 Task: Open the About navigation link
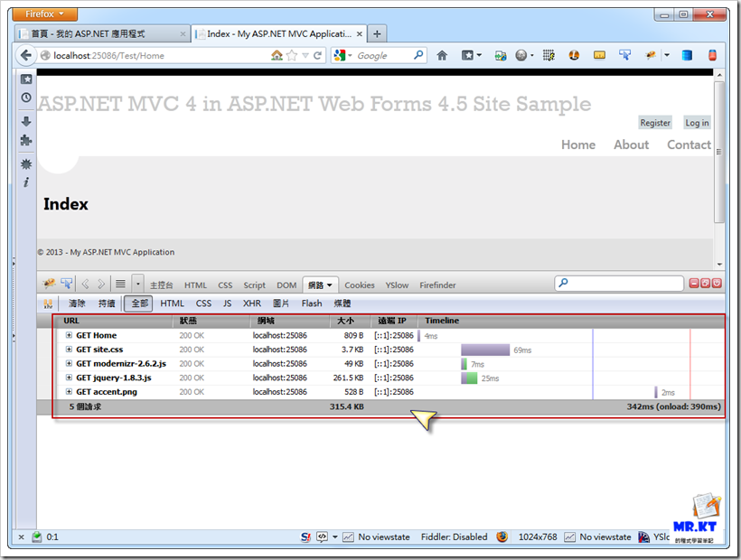(631, 145)
